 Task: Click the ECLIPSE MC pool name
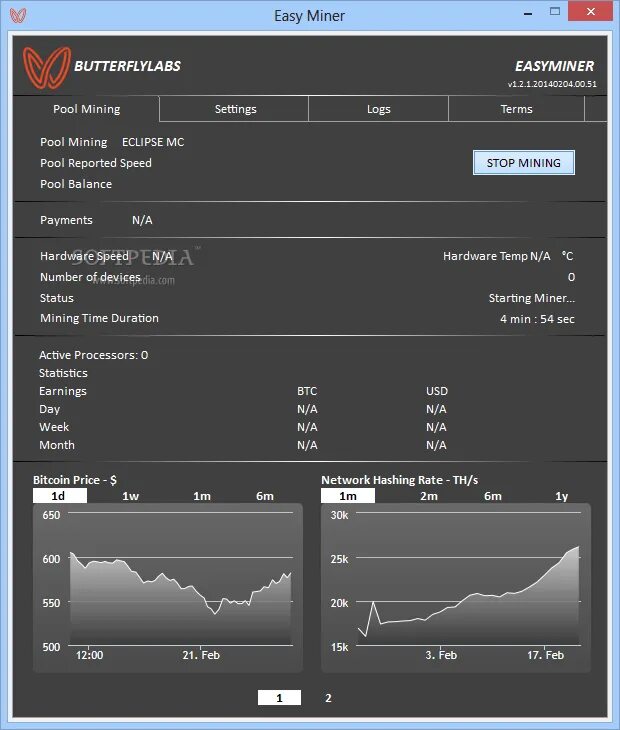click(x=153, y=142)
